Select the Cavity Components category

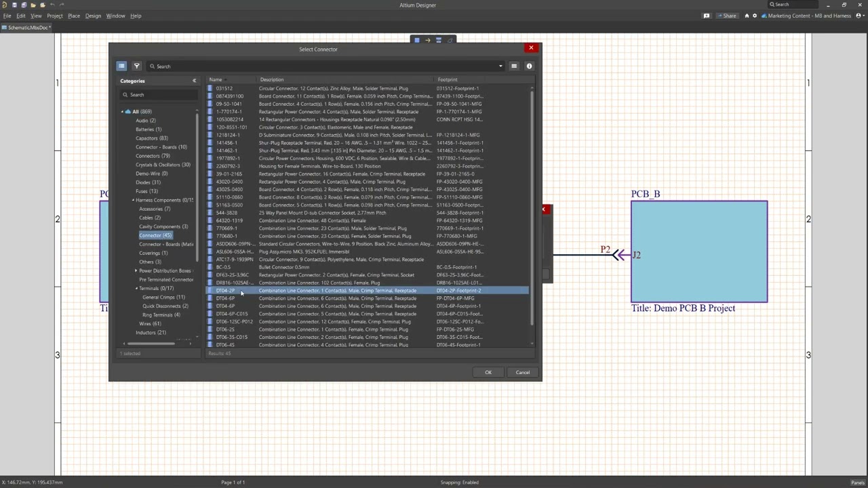click(x=163, y=226)
